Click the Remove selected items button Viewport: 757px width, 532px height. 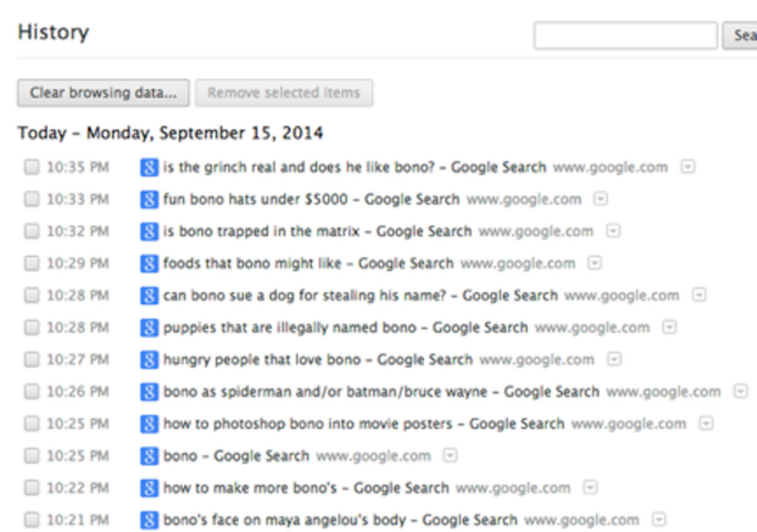284,92
